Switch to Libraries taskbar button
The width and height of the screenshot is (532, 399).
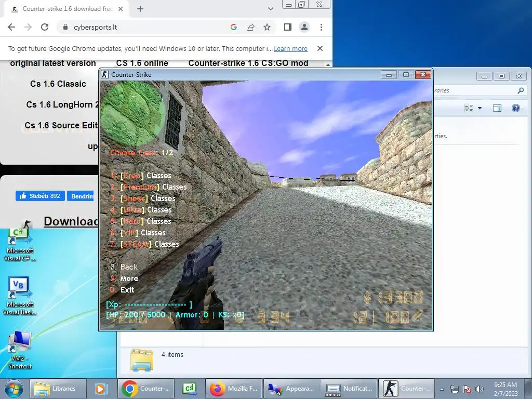click(x=58, y=389)
